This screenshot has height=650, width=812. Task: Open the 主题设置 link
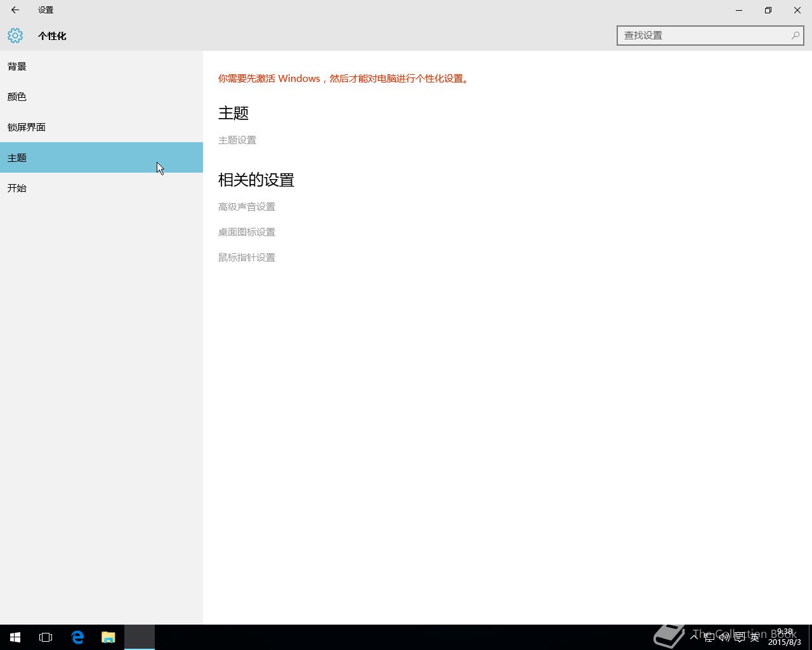tap(237, 140)
